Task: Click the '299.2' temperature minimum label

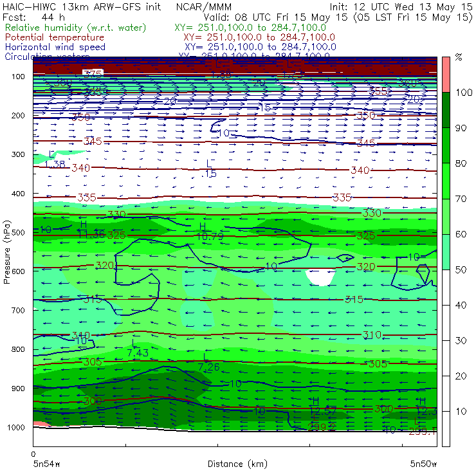Action: click(x=322, y=427)
